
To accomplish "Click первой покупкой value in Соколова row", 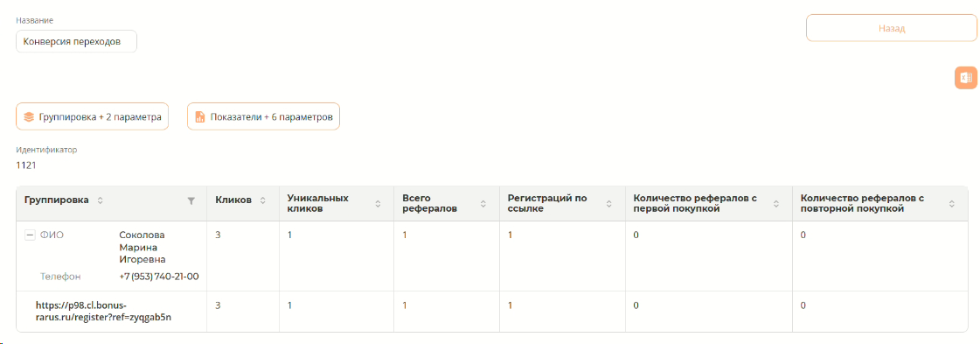I will (x=636, y=235).
